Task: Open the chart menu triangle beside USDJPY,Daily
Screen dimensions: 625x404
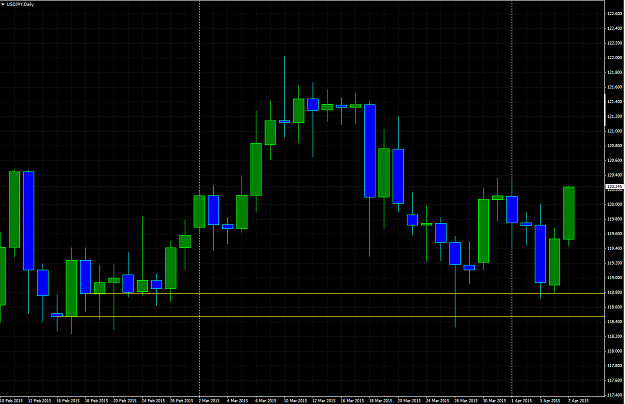Action: (4, 4)
